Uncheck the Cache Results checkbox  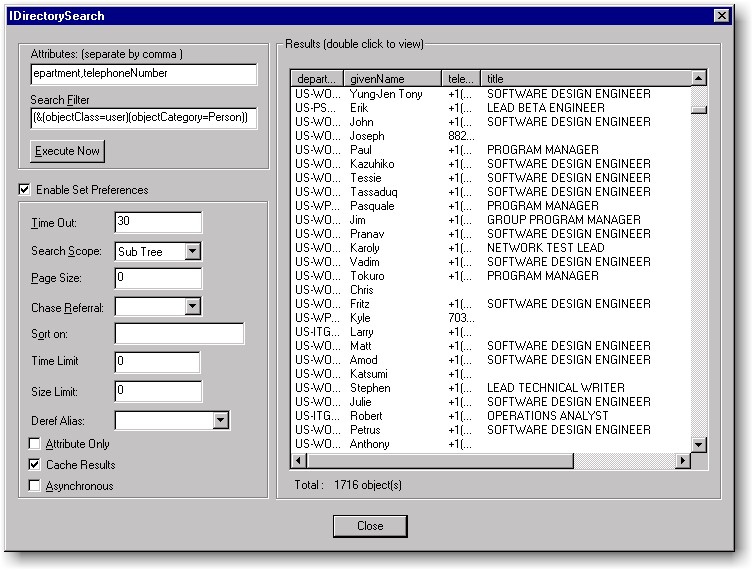35,465
